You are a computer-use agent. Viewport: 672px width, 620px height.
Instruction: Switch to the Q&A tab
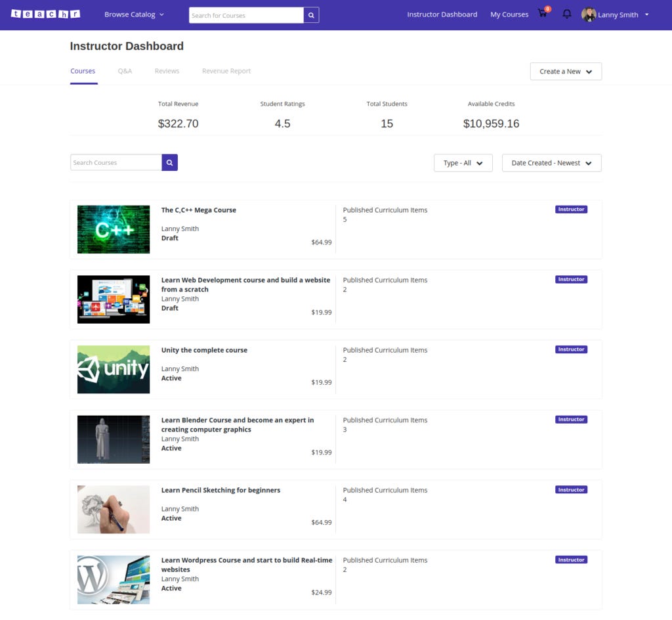click(125, 71)
